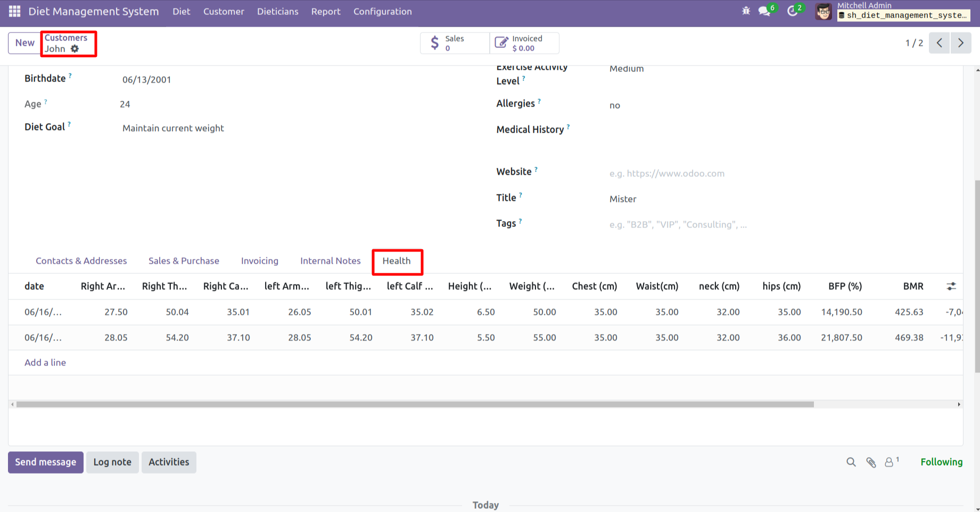
Task: Open the Dieticians menu
Action: tap(277, 12)
